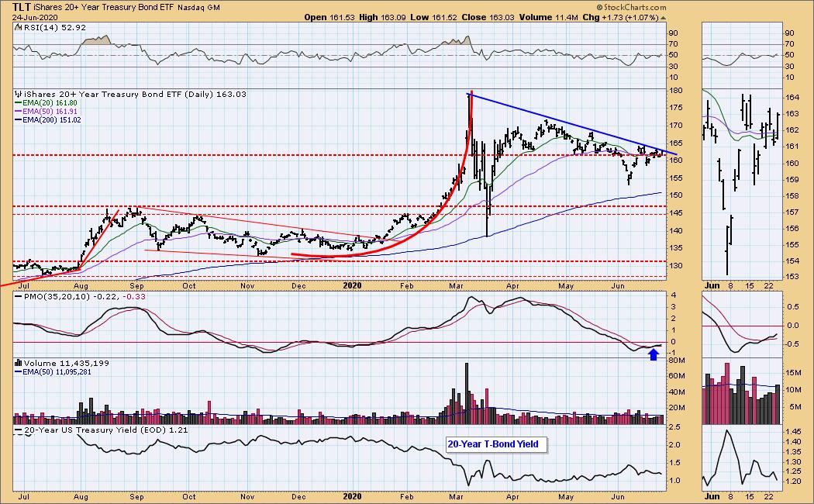This screenshot has width=814, height=504.
Task: Select the 'Volume 11.4M' header value
Action: point(548,17)
